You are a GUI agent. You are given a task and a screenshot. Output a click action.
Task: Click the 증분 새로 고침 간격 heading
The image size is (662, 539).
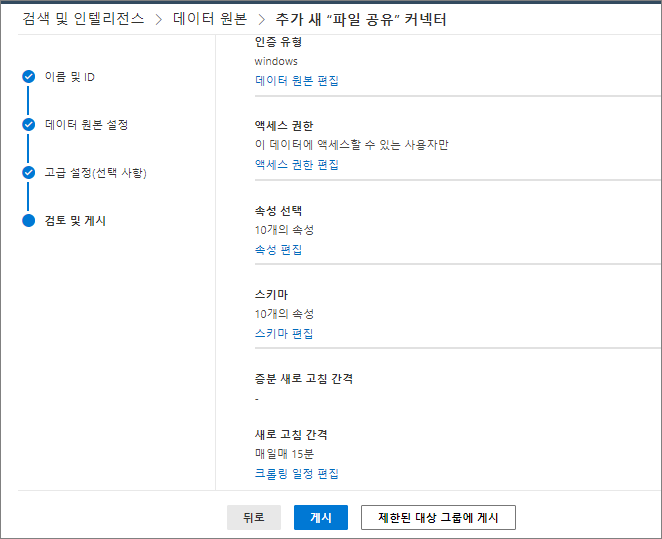coord(304,379)
